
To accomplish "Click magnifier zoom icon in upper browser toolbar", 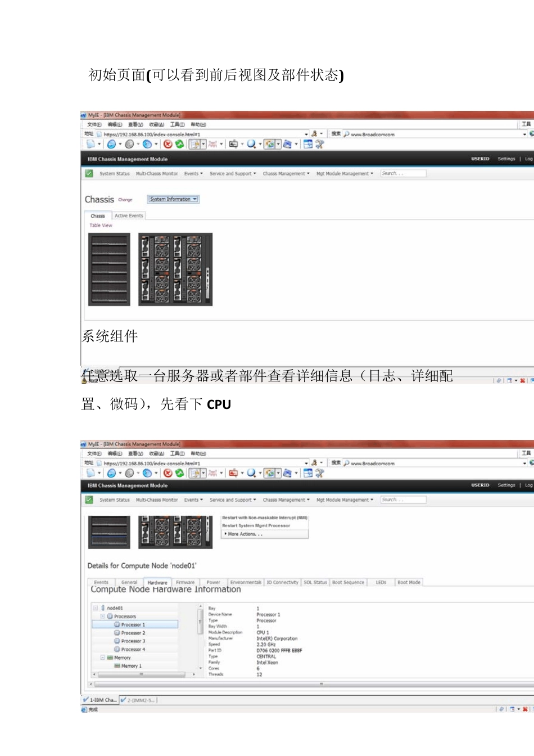I will pyautogui.click(x=251, y=144).
